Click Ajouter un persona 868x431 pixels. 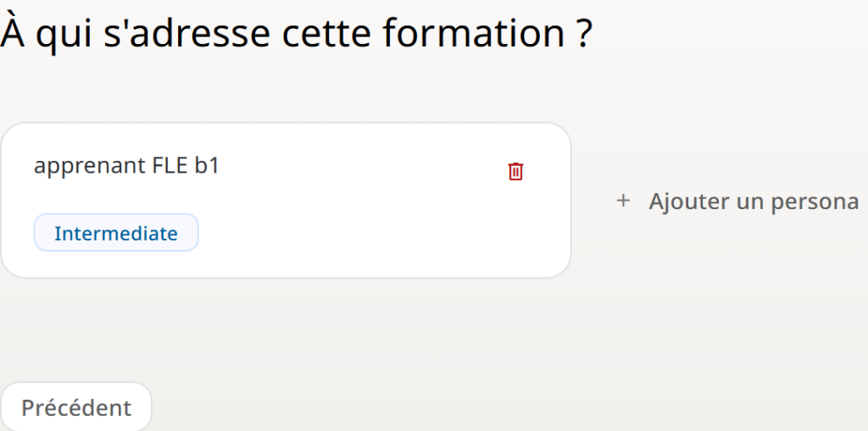pyautogui.click(x=754, y=202)
